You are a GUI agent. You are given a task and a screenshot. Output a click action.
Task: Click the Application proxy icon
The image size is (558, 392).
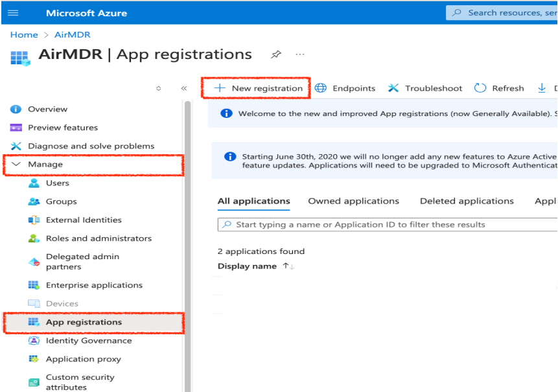pyautogui.click(x=34, y=359)
